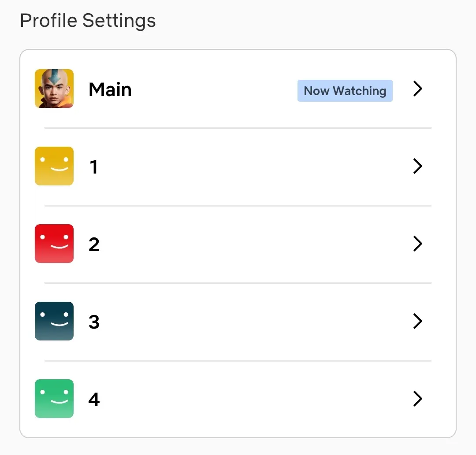476x455 pixels.
Task: Select the yellow smiley avatar for profile 1
Action: tap(54, 166)
